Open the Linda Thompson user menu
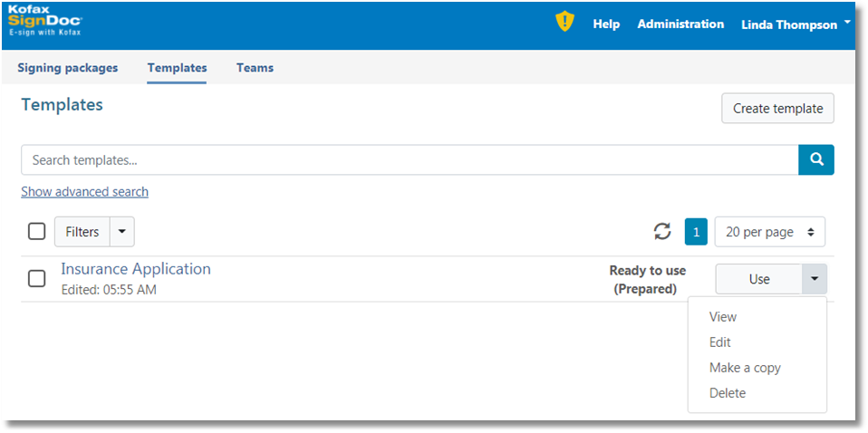The width and height of the screenshot is (868, 433). pyautogui.click(x=795, y=24)
